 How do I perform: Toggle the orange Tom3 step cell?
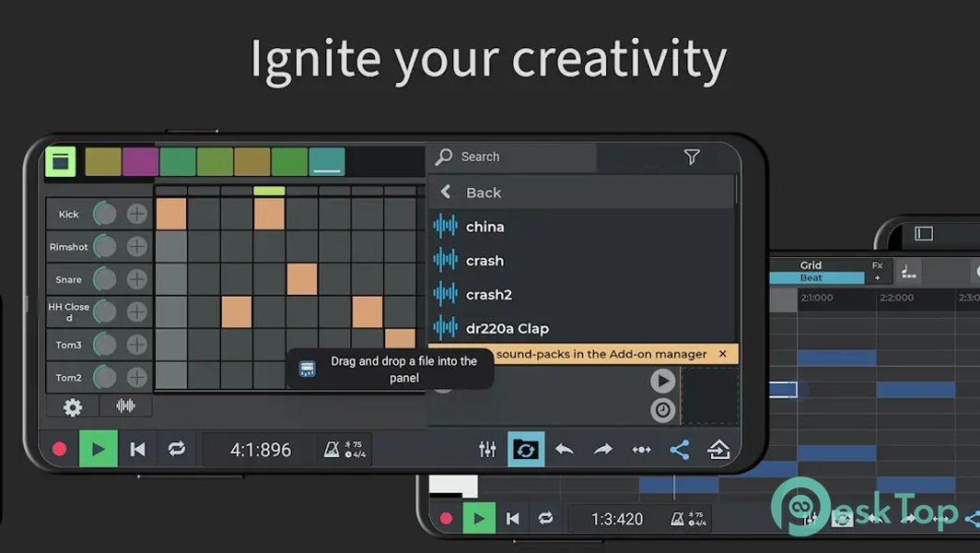click(400, 338)
